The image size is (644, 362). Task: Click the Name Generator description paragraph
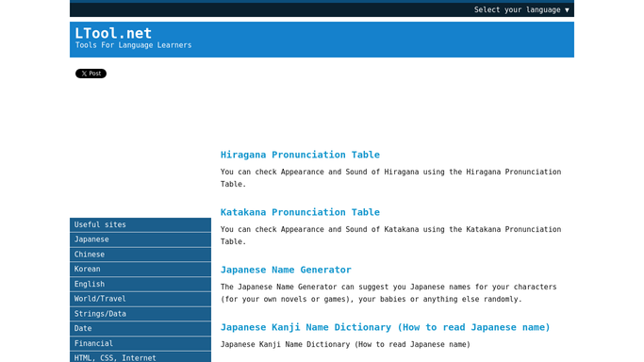click(388, 292)
